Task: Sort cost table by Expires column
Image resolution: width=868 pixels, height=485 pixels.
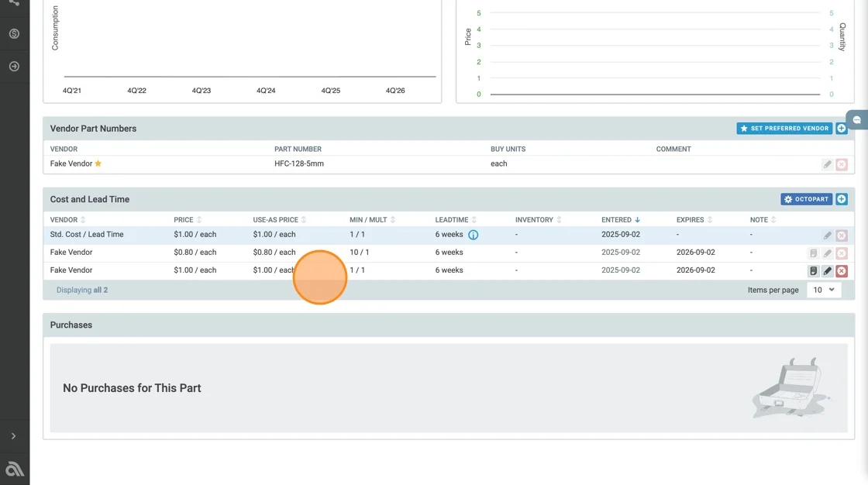Action: [694, 220]
